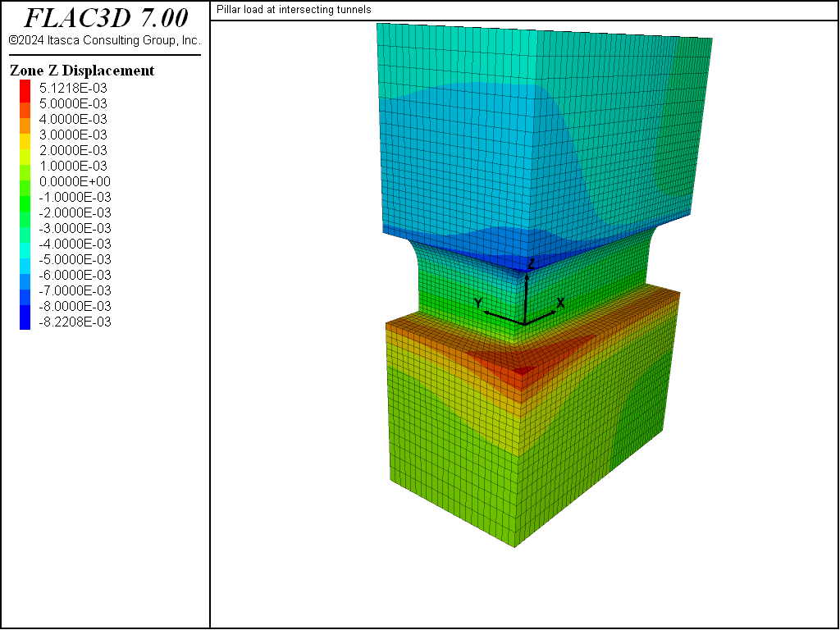Select the 2.0000E-03 legend value

click(73, 150)
